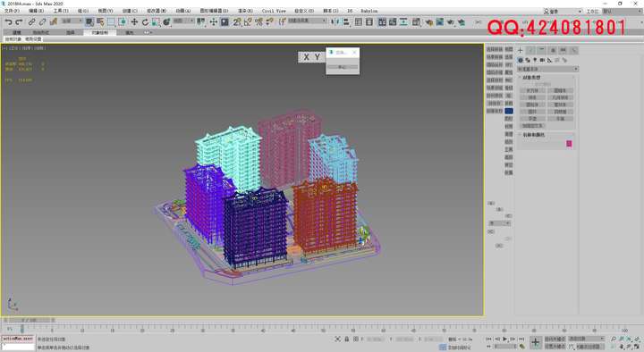Viewport: 644px width, 352px height.
Task: Toggle Window/Crossing selection mode
Action: [122, 21]
